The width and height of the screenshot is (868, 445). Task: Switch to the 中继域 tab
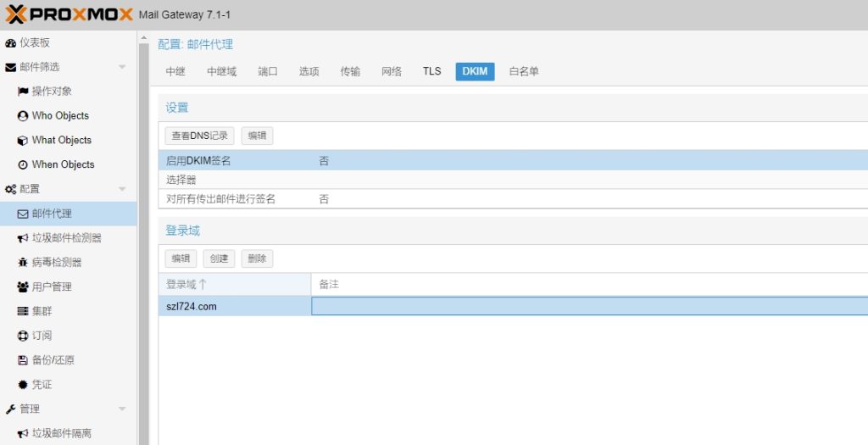coord(221,71)
